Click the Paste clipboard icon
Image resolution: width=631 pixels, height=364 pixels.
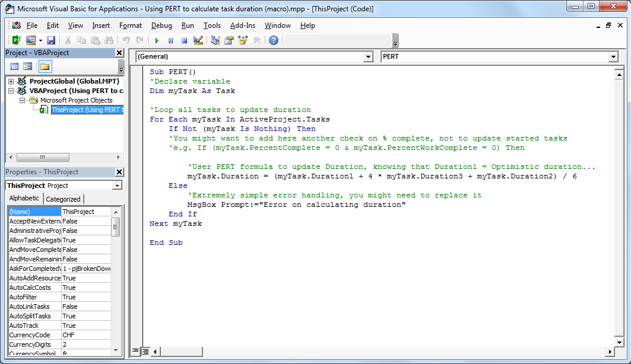point(96,40)
